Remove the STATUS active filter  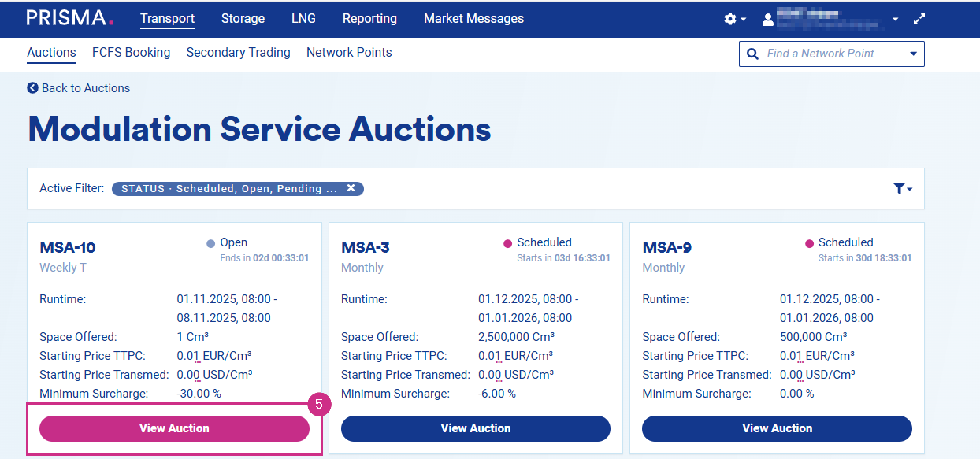pos(351,188)
